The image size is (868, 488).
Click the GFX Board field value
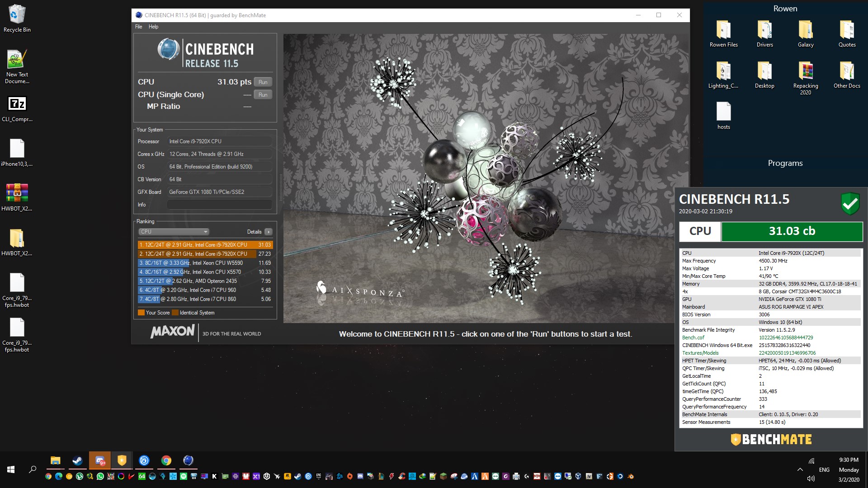click(220, 192)
